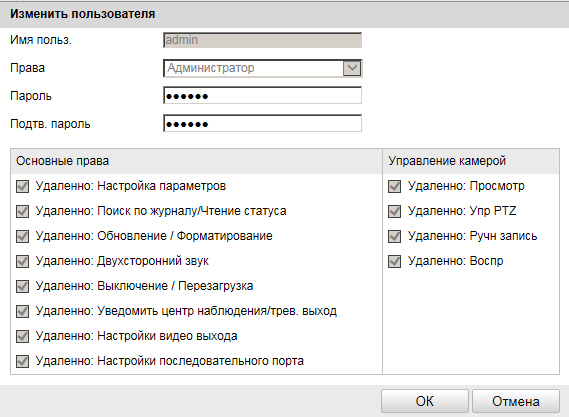Viewport: 569px width, 417px height.
Task: Toggle Удаленно: Воспр checkbox
Action: [x=394, y=261]
